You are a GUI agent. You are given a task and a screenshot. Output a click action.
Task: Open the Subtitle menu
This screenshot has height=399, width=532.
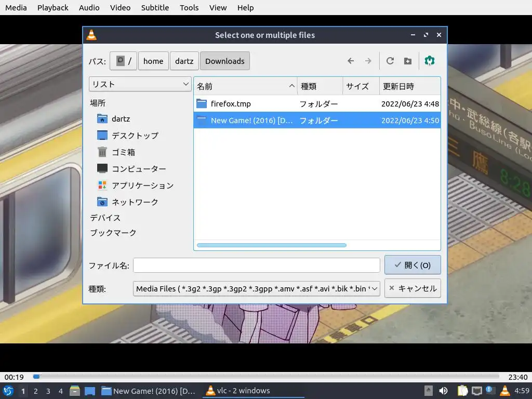155,7
